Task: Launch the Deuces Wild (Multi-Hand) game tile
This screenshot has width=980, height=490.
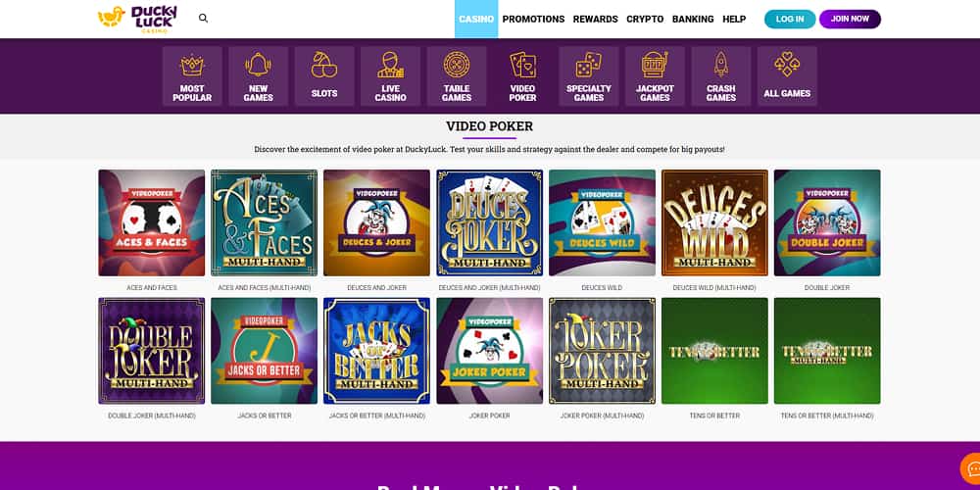Action: 714,222
